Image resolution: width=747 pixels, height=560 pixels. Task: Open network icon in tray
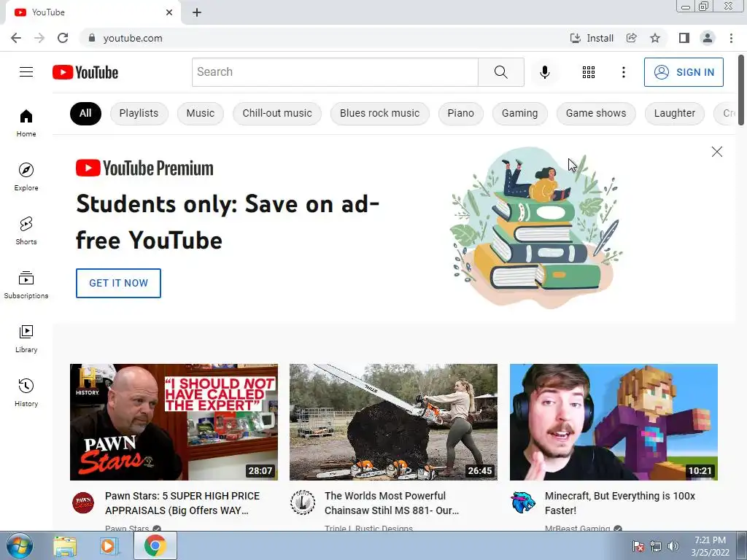tap(656, 546)
